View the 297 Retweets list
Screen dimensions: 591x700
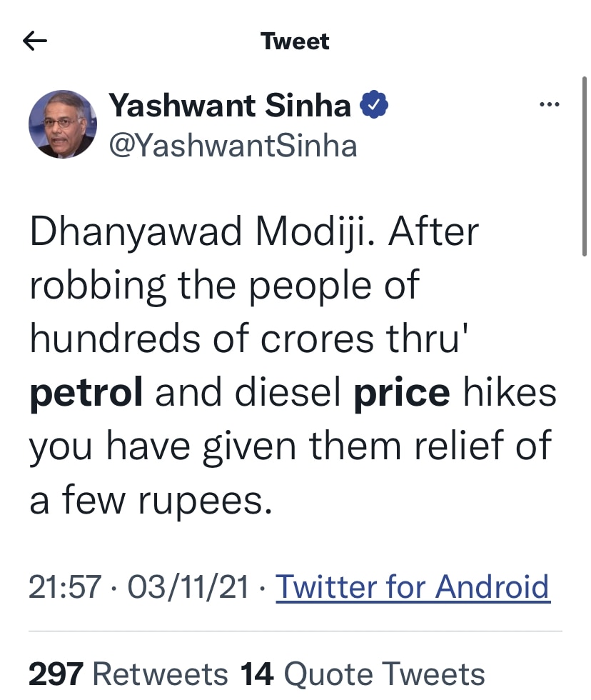(128, 674)
